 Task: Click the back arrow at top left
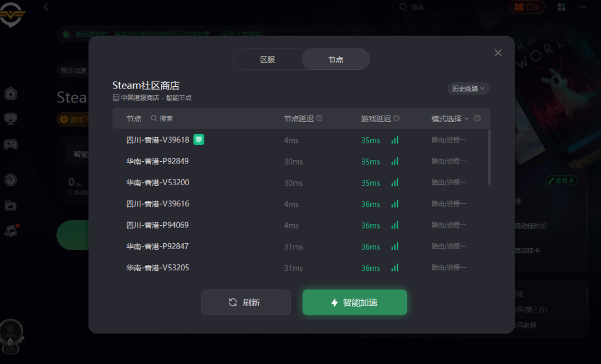coord(46,7)
